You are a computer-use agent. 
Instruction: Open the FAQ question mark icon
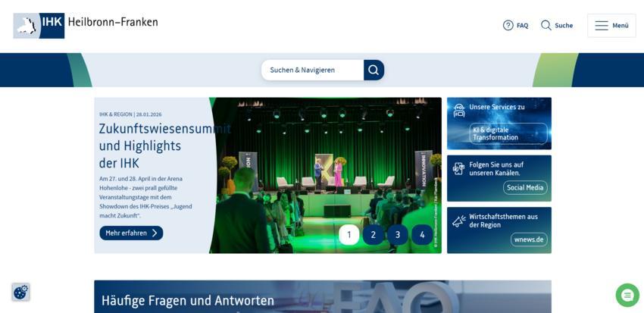point(508,26)
